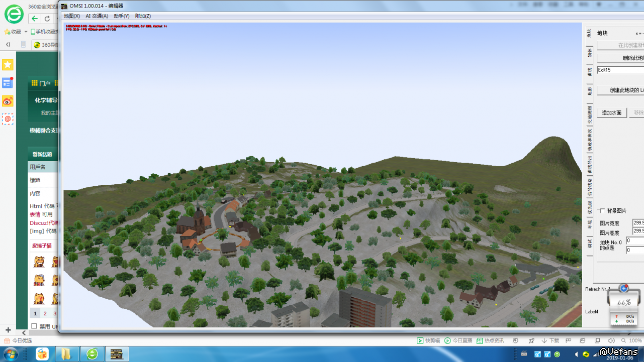Switch to the 交通规则 vertical tab
The width and height of the screenshot is (644, 362).
590,114
